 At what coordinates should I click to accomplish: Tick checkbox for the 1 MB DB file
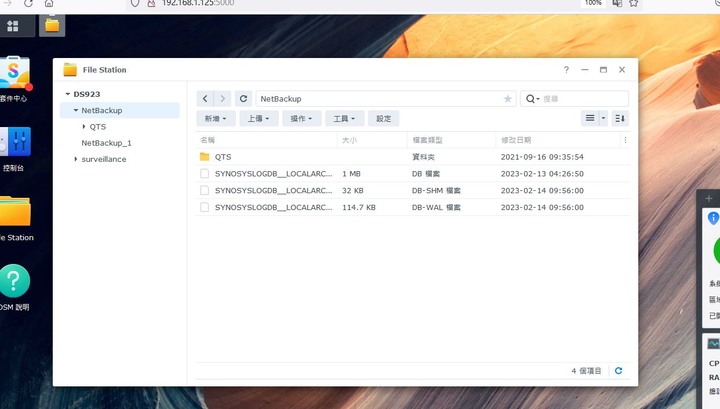coord(204,174)
